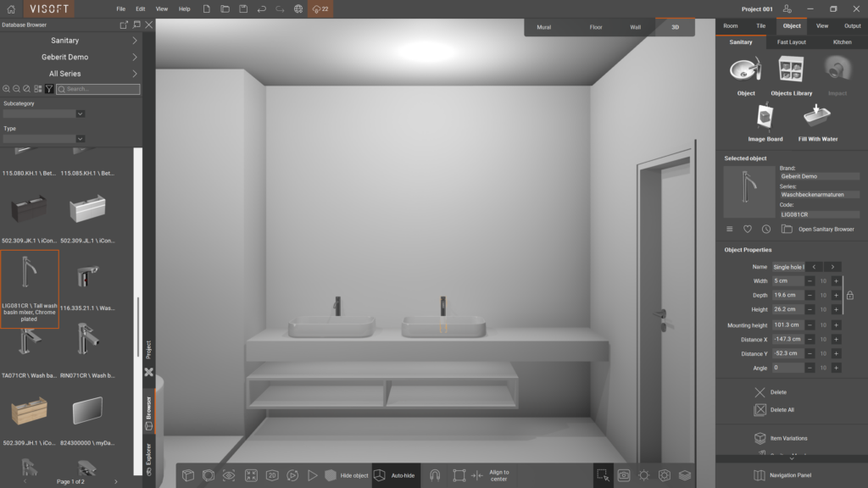Take a snapshot with the camera icon
Image resolution: width=868 pixels, height=488 pixels.
(x=624, y=475)
